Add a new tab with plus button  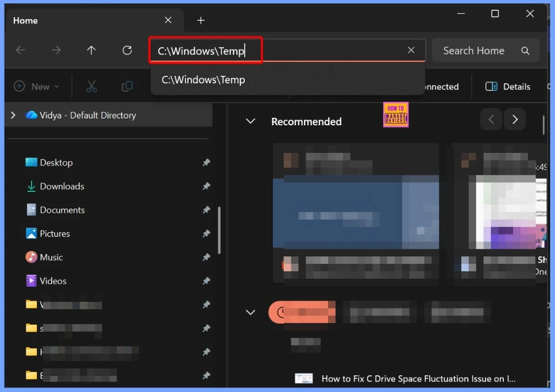[201, 21]
